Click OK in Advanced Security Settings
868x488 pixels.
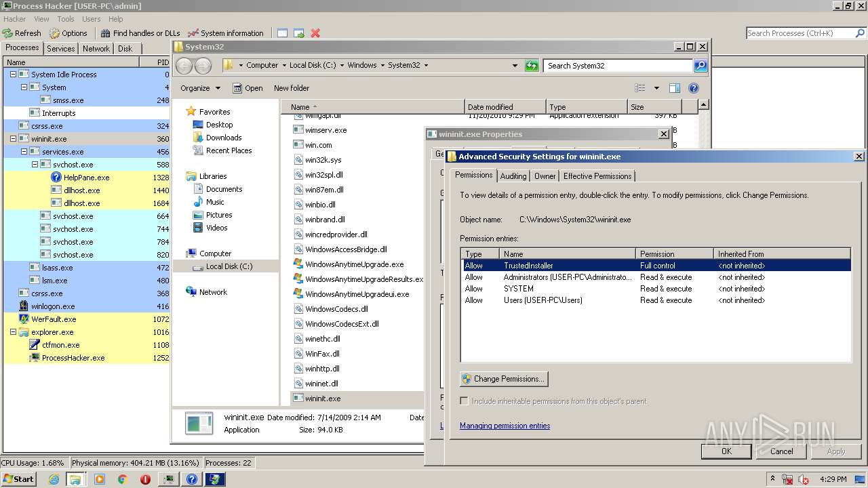(x=726, y=451)
